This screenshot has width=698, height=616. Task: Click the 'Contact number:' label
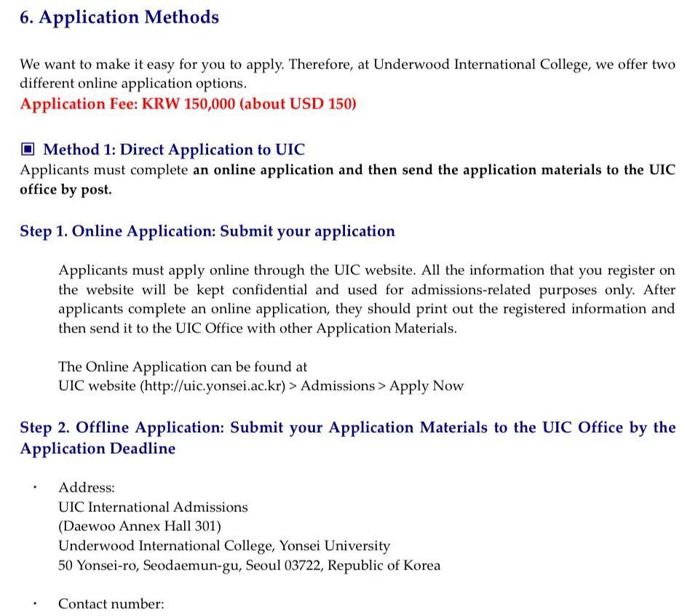click(x=111, y=604)
